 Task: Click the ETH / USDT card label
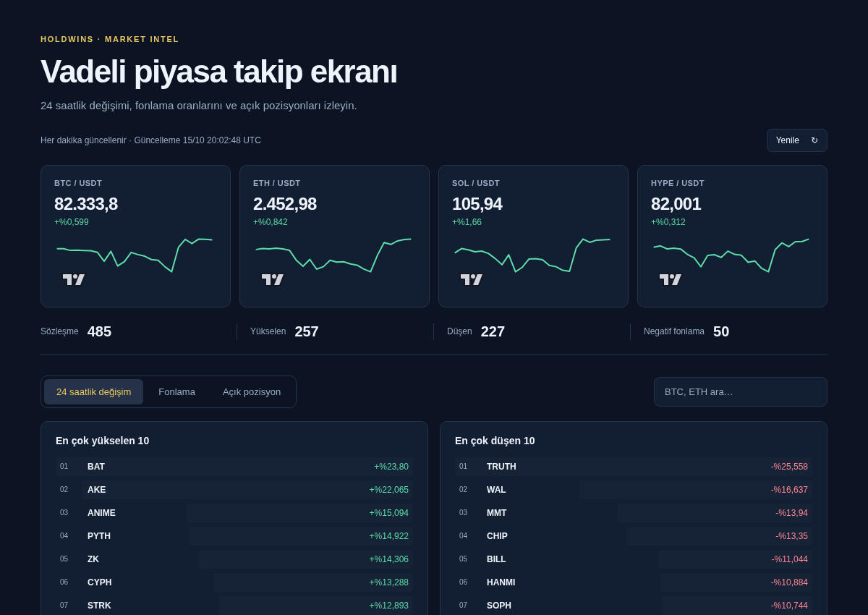(277, 183)
